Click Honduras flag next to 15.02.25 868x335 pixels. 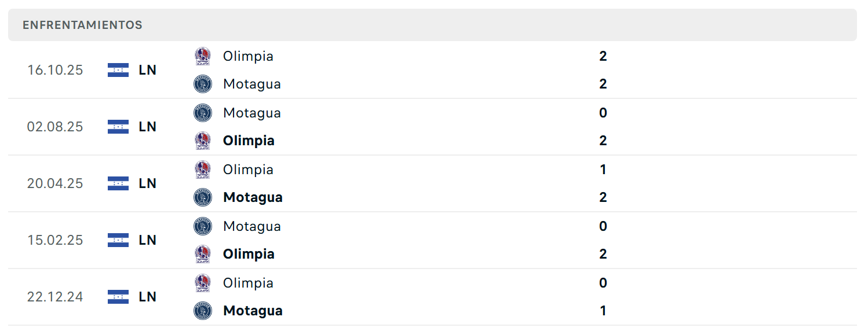click(118, 240)
